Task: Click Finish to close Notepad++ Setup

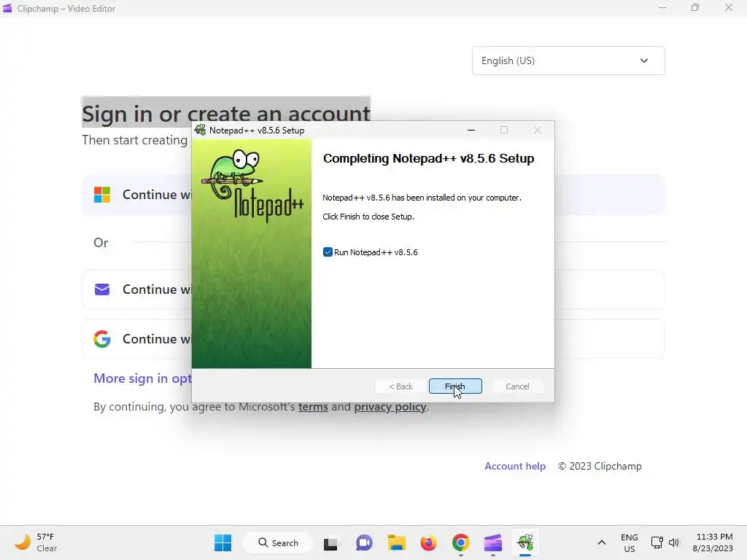Action: coord(455,386)
